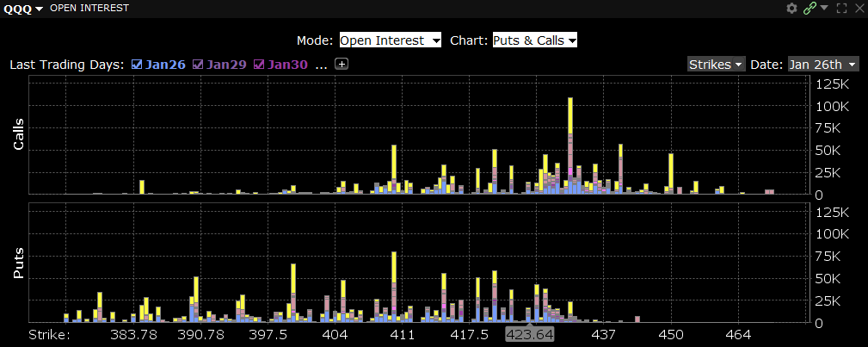Close the Open Interest panel
868x347 pixels.
[859, 9]
